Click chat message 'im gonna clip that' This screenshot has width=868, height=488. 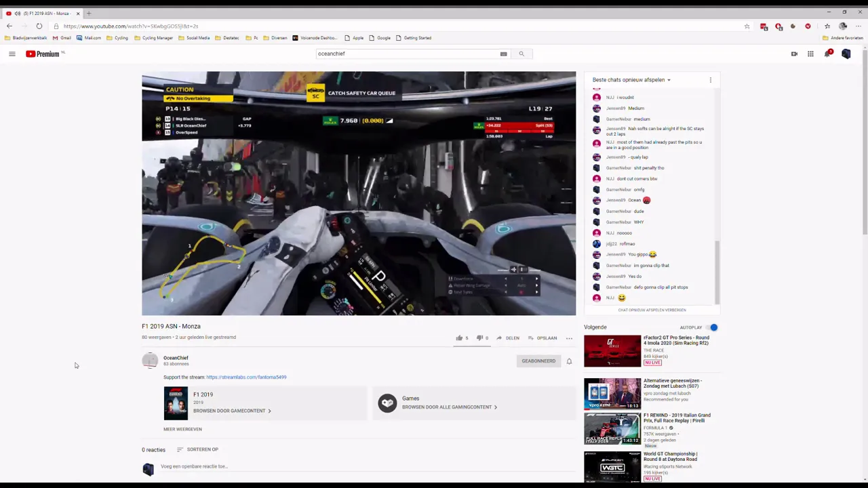(x=651, y=265)
